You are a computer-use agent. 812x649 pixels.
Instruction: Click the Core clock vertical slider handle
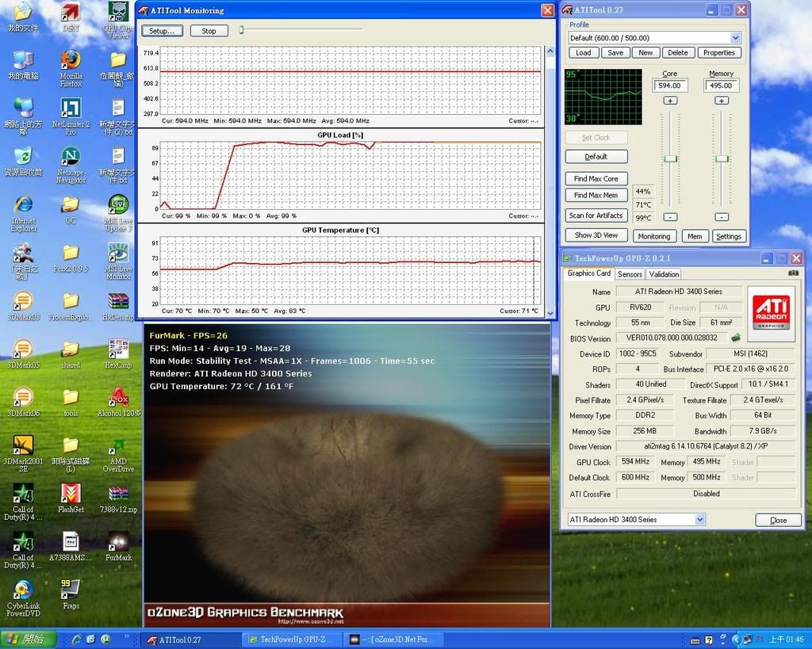coord(671,158)
